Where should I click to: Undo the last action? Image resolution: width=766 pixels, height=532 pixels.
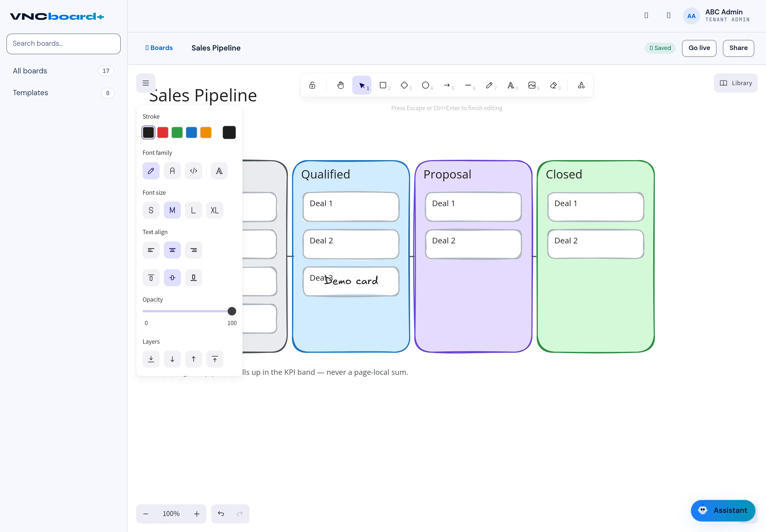click(221, 514)
